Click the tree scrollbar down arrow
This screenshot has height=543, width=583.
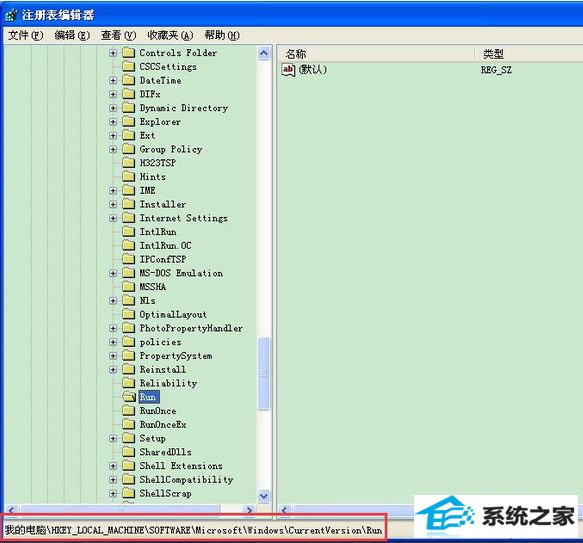coord(264,496)
